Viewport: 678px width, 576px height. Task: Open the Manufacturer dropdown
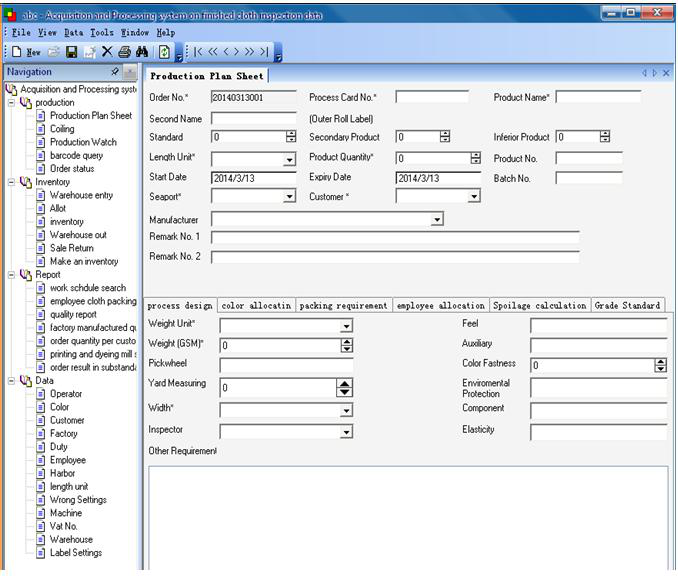pos(437,220)
